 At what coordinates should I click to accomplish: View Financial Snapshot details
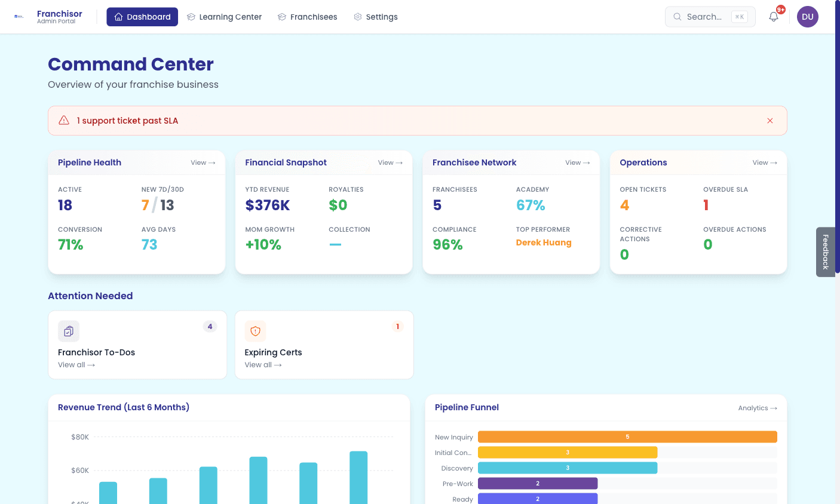coord(390,162)
